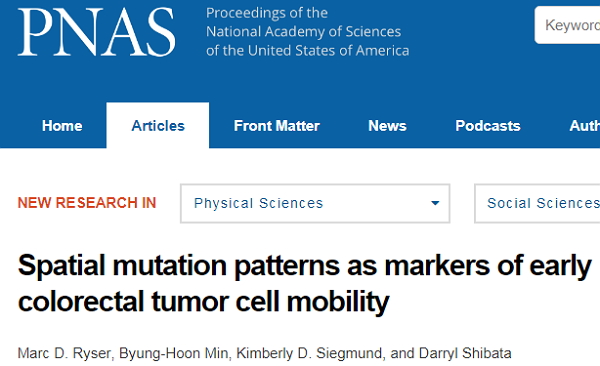Click 'of the United States of America' text
This screenshot has width=600, height=366.
pyautogui.click(x=307, y=51)
